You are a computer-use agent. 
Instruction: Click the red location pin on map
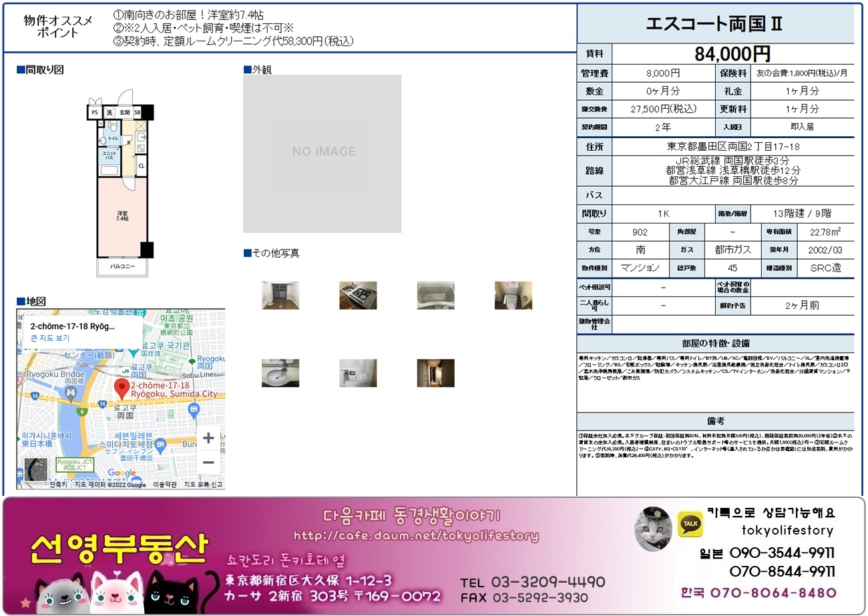122,388
